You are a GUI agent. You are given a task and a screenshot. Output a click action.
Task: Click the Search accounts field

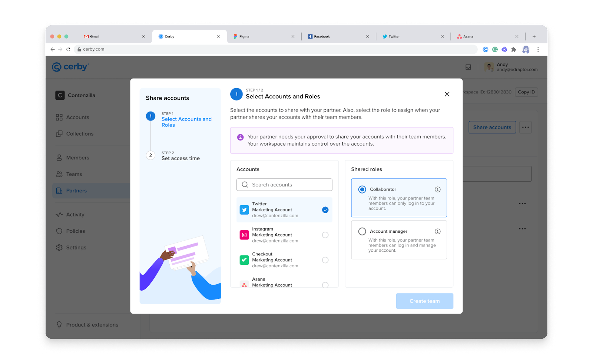coord(284,185)
